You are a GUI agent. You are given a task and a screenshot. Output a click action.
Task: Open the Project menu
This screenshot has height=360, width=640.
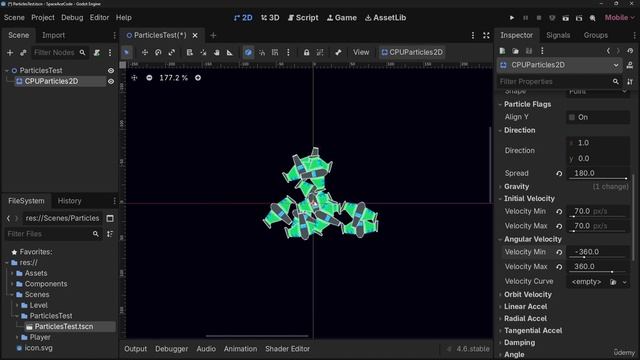pos(43,18)
